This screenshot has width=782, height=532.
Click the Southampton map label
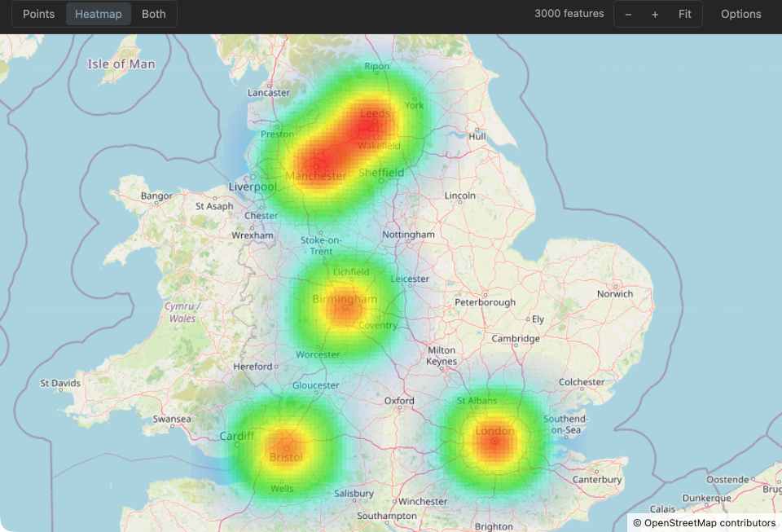[x=386, y=516]
